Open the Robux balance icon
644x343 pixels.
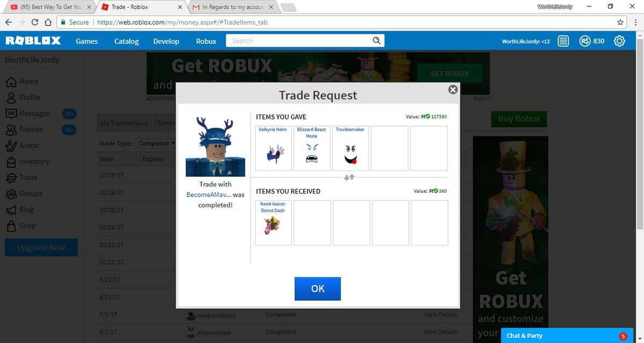tap(585, 41)
